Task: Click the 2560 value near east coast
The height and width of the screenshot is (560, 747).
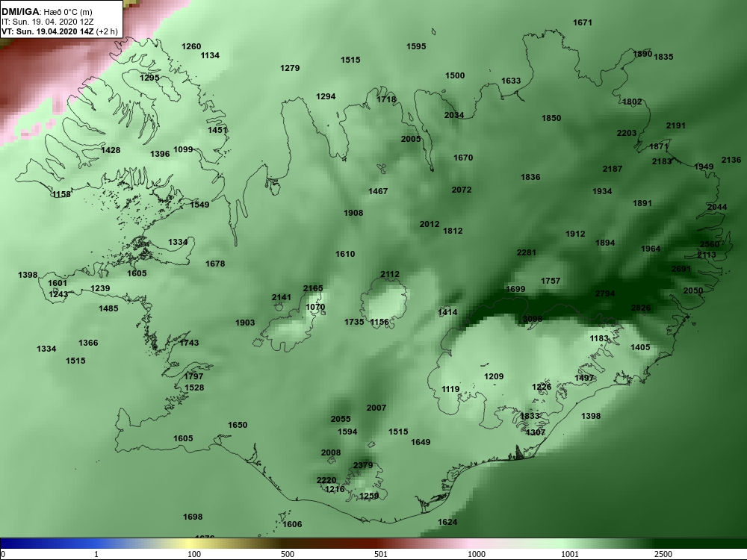Action: tap(710, 244)
